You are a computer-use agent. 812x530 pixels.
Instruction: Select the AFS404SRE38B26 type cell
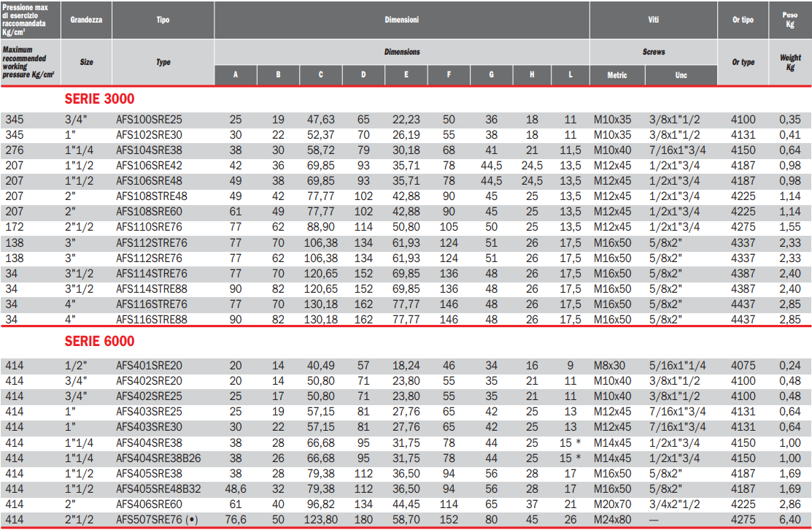(158, 458)
